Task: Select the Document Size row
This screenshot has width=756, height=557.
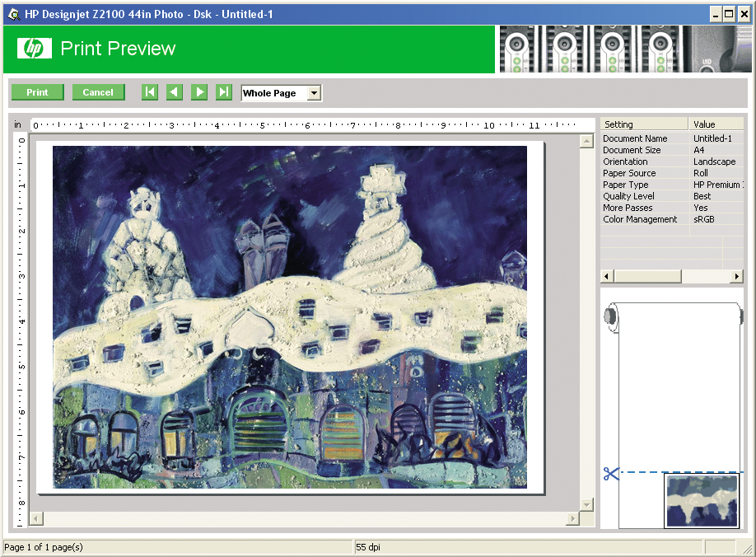Action: [672, 150]
